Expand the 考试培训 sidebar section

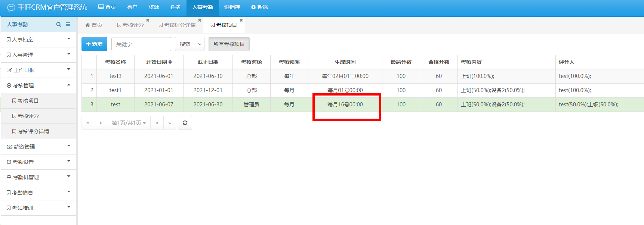click(x=38, y=208)
